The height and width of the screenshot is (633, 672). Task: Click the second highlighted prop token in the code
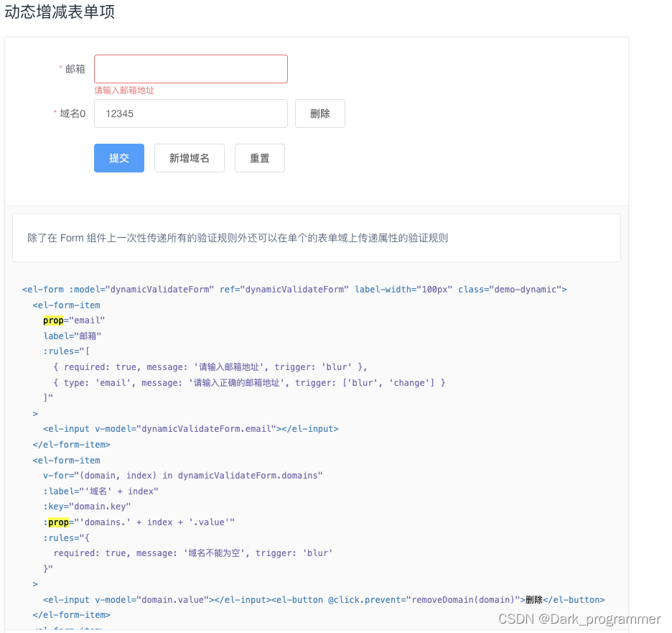pyautogui.click(x=58, y=522)
